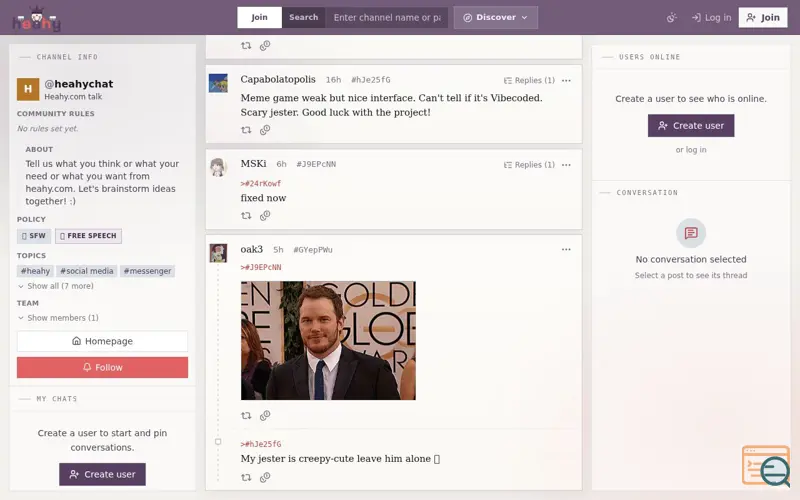The image size is (800, 500).
Task: Select the #heahy topic tag
Action: (35, 271)
